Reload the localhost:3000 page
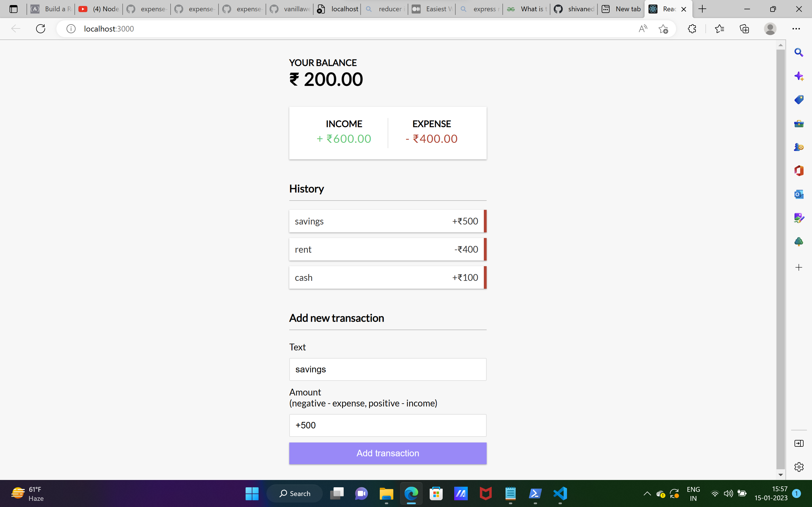The image size is (812, 507). click(40, 28)
